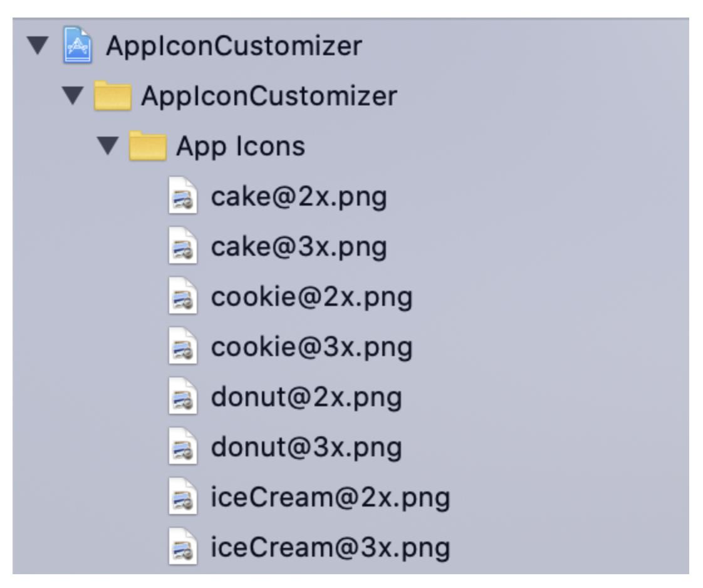Click the App Icons folder icon
Screen dimensions: 703x588
[x=147, y=147]
